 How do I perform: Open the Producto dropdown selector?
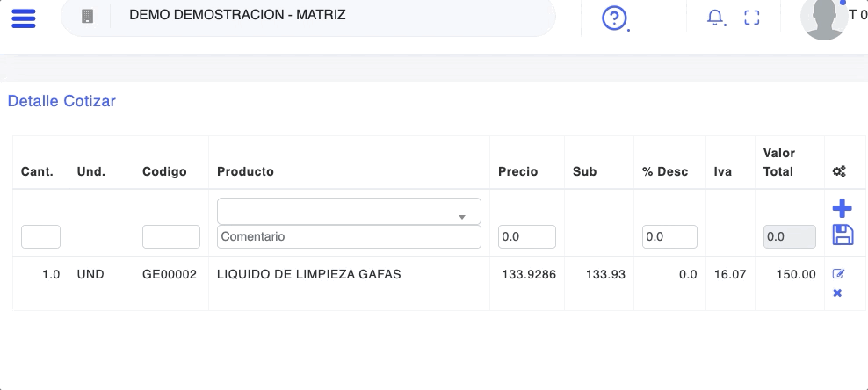click(349, 211)
